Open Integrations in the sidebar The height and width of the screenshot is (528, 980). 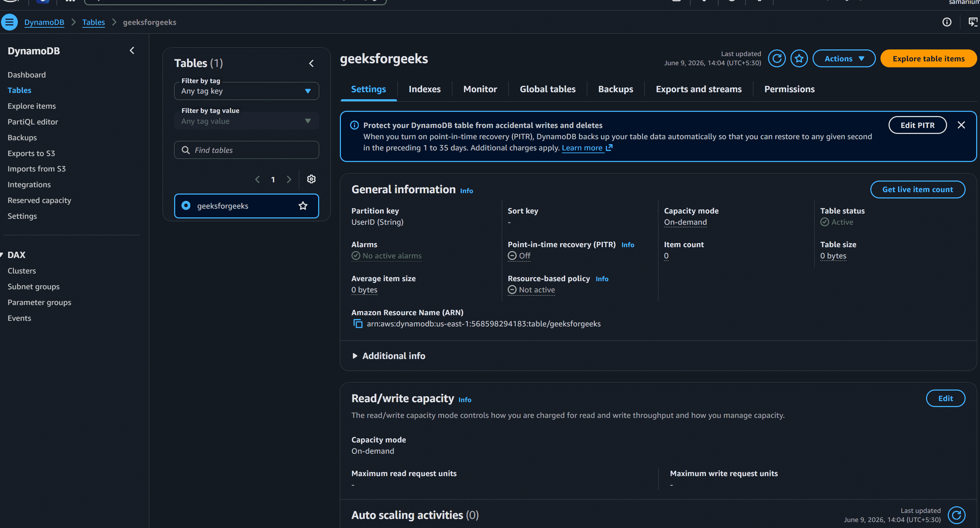(x=29, y=185)
